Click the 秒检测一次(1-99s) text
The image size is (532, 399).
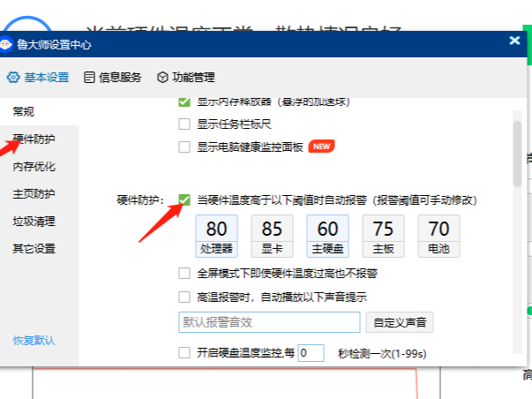tap(382, 353)
